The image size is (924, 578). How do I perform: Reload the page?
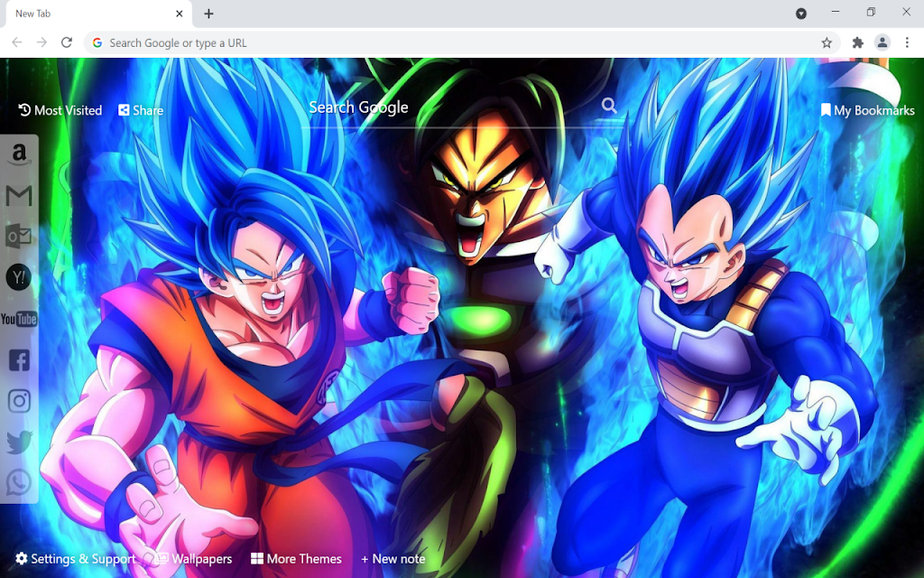pyautogui.click(x=67, y=42)
